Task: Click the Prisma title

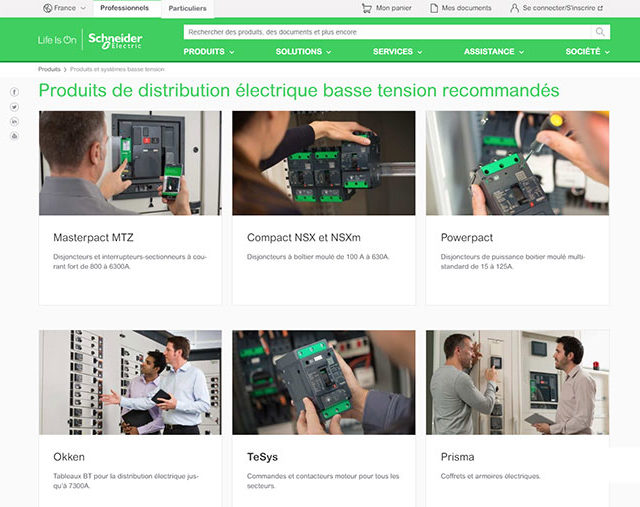Action: [x=457, y=457]
